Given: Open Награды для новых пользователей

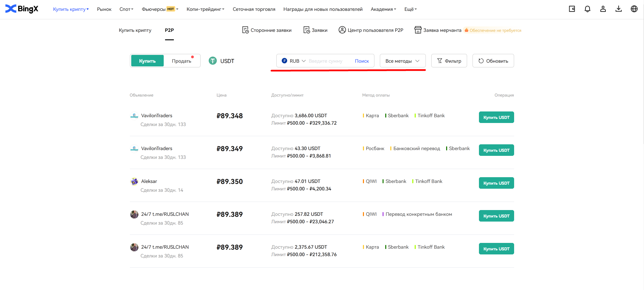Looking at the screenshot, I should tap(323, 9).
